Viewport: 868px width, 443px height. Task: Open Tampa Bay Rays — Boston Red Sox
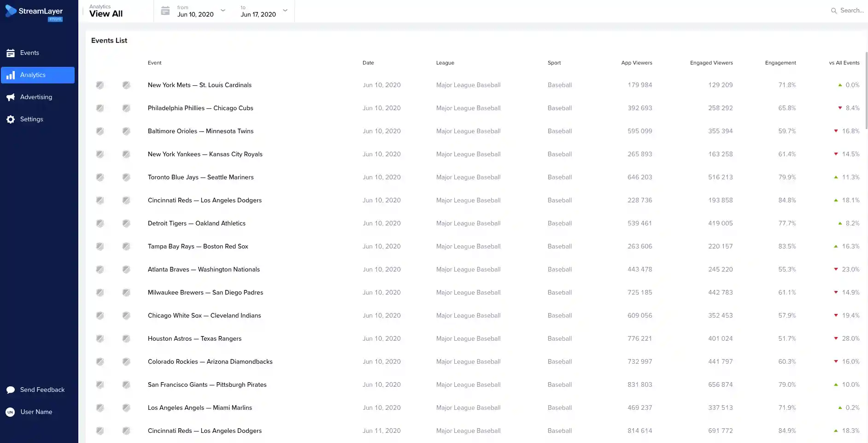click(198, 247)
